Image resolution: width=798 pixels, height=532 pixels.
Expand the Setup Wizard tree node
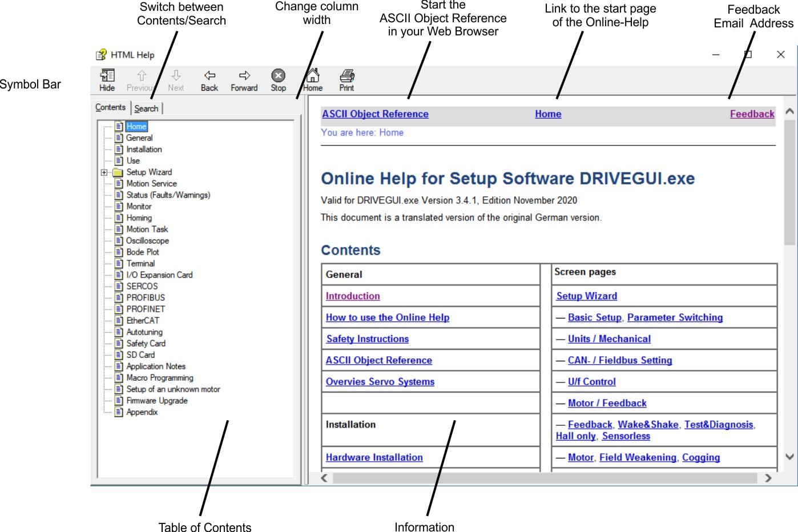pyautogui.click(x=104, y=172)
